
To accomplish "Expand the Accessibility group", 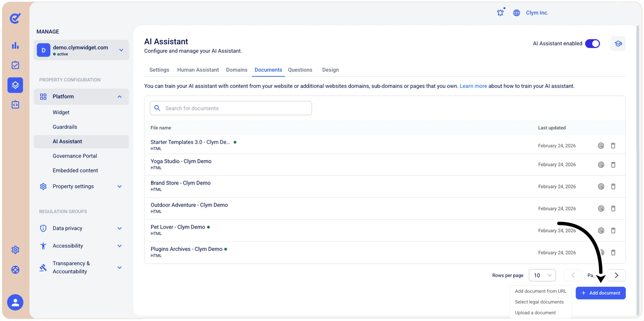I will (x=81, y=246).
